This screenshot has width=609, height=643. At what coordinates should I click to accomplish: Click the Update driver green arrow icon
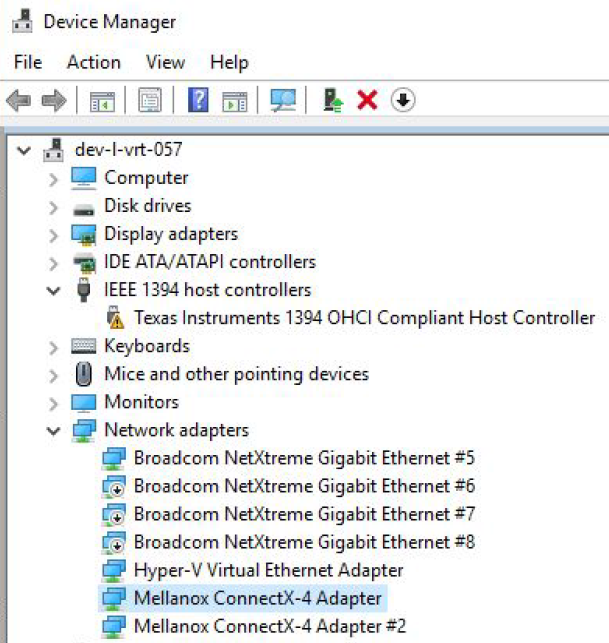[333, 100]
